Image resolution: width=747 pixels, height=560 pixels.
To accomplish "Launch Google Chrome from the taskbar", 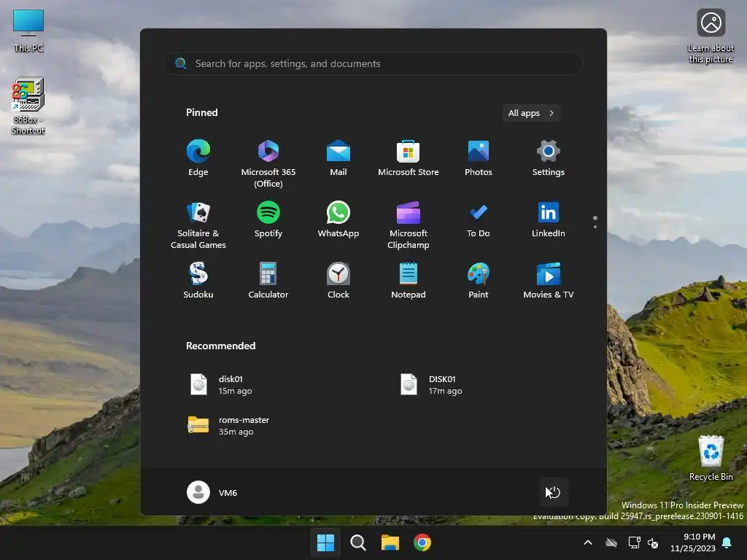I will click(422, 542).
